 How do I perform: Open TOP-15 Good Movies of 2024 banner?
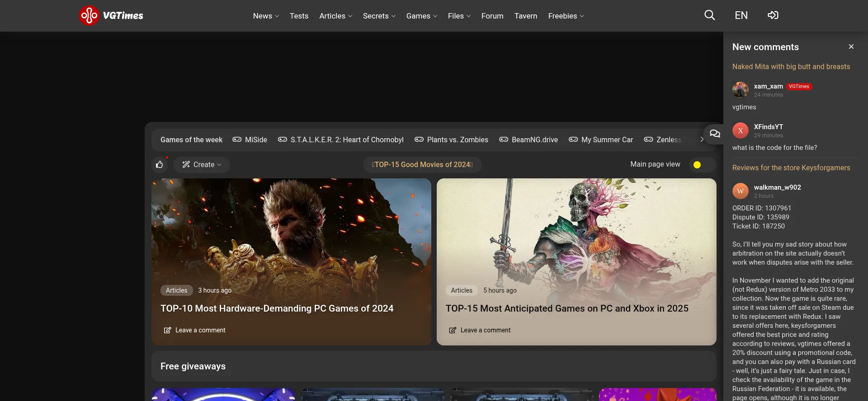pos(422,165)
